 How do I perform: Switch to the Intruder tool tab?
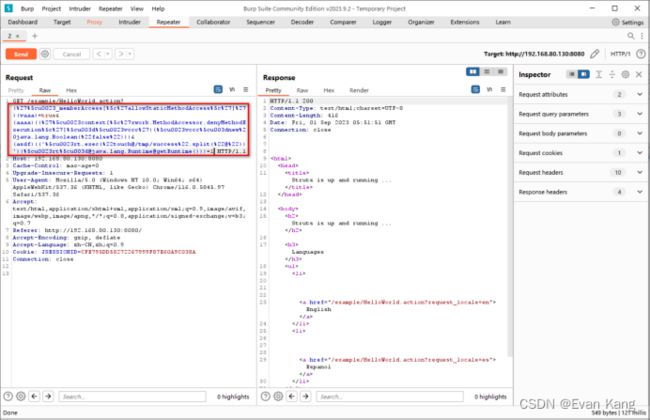pyautogui.click(x=130, y=22)
